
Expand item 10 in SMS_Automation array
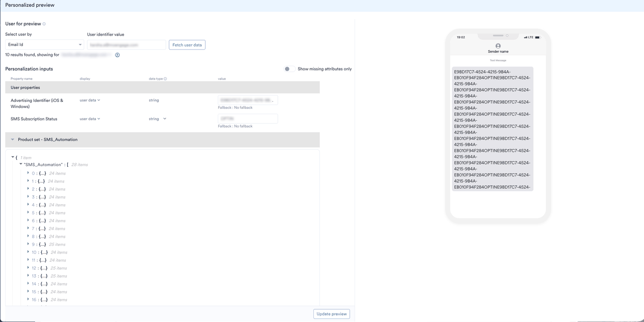click(x=28, y=252)
